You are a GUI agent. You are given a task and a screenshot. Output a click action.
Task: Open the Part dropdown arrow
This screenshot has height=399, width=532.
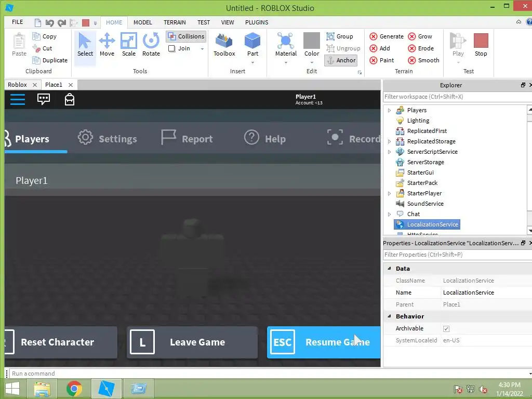click(x=252, y=63)
